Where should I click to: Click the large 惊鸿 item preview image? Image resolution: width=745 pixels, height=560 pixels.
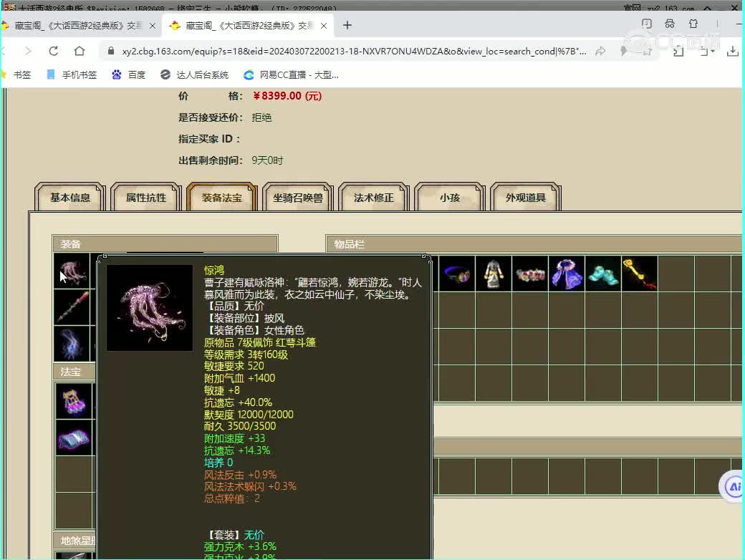(x=150, y=308)
